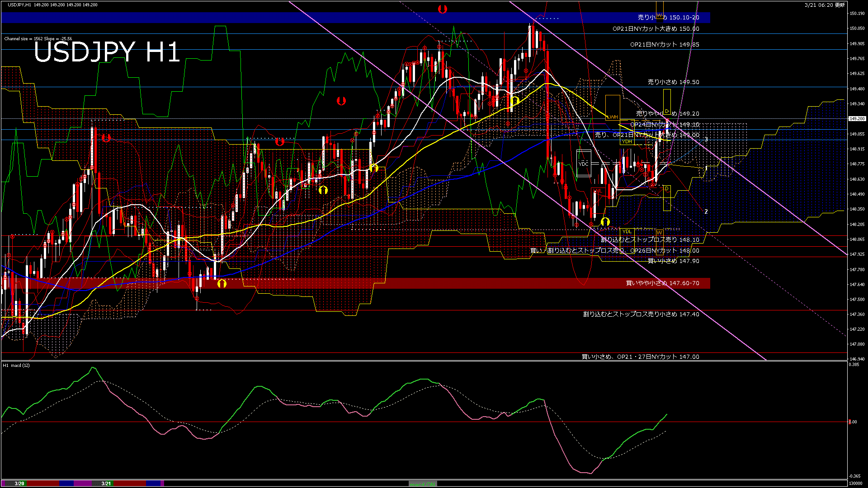
Task: Click forecast point labeled 2
Action: (706, 211)
